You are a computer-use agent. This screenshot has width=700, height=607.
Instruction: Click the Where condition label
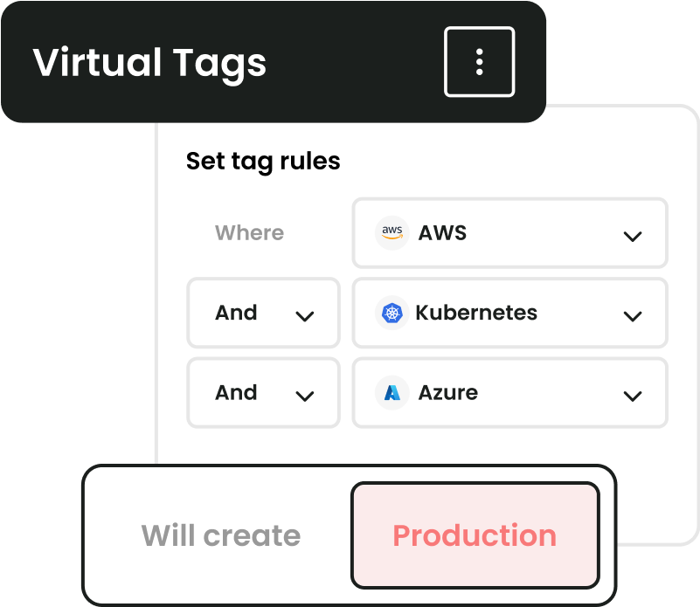(x=249, y=232)
